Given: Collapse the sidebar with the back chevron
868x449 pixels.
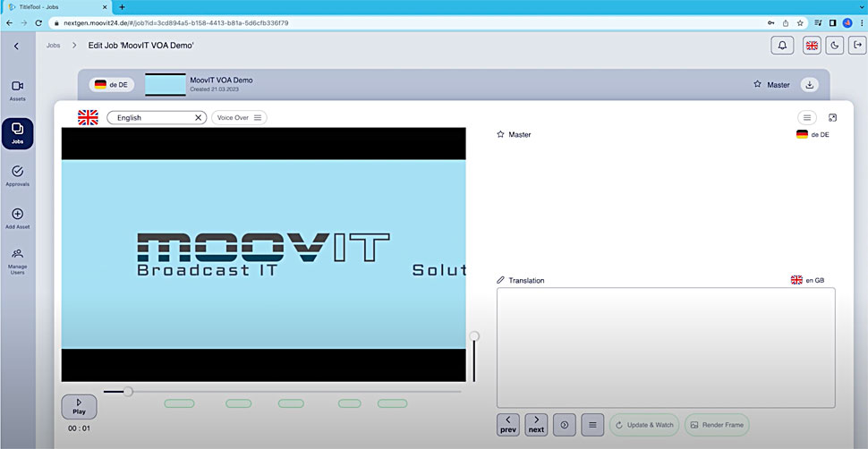Looking at the screenshot, I should coord(16,46).
